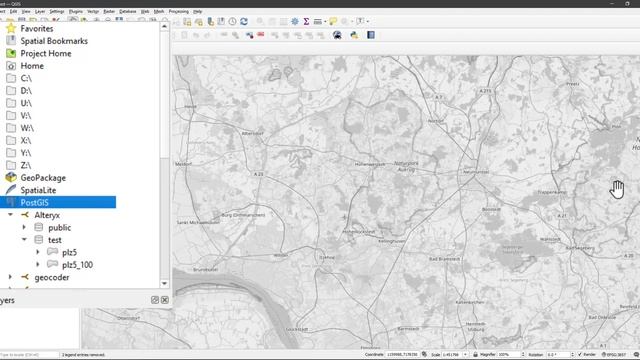Select the test schema row
Image resolution: width=640 pixels, height=360 pixels.
tap(55, 240)
